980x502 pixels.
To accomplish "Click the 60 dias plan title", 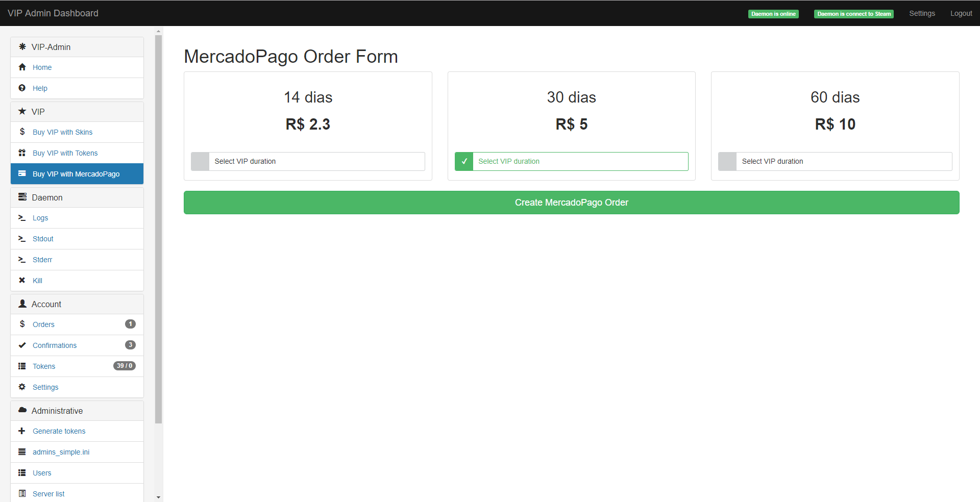I will click(x=835, y=97).
